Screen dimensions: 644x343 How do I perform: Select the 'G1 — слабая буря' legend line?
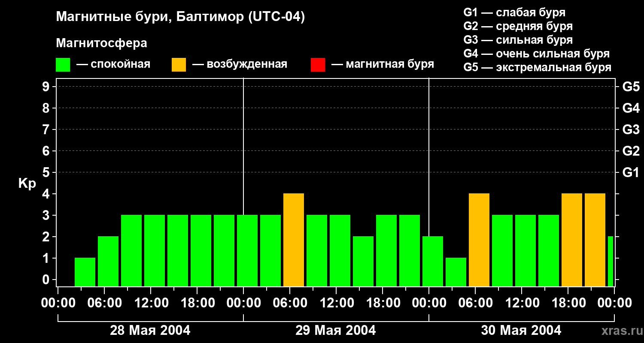[514, 12]
